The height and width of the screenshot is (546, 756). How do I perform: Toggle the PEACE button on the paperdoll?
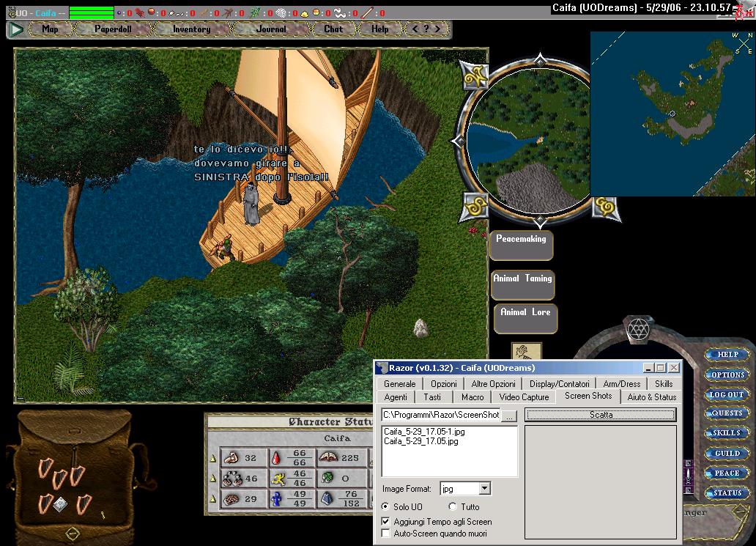727,473
